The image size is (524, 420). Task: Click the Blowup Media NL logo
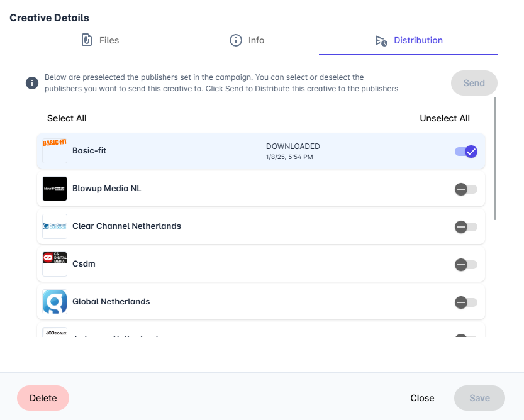pos(55,189)
